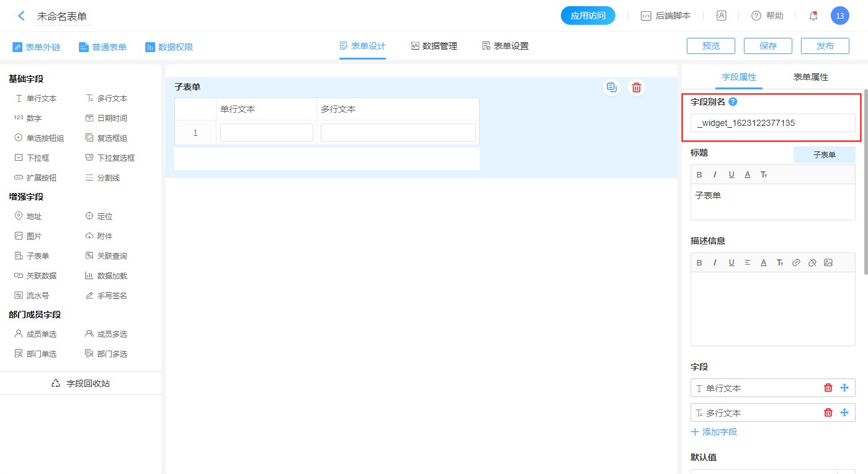Click insert image icon in 描述信息 toolbar

828,262
